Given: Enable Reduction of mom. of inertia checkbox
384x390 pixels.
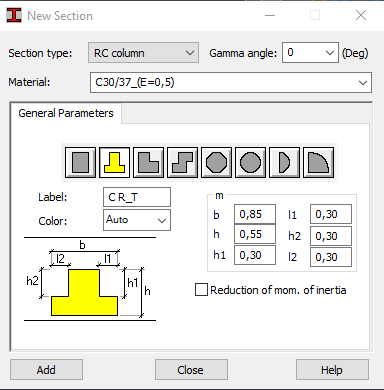Looking at the screenshot, I should click(x=201, y=290).
